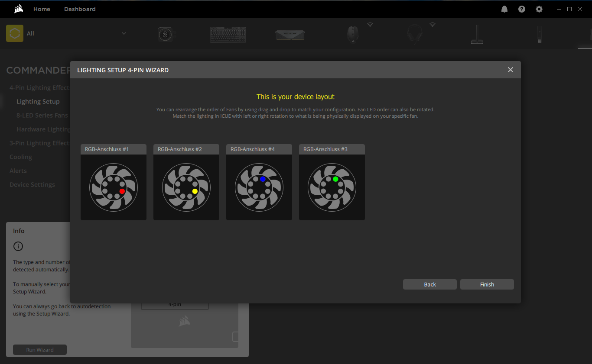The width and height of the screenshot is (592, 364).
Task: Select the AIO cooler device icon
Action: point(165,34)
